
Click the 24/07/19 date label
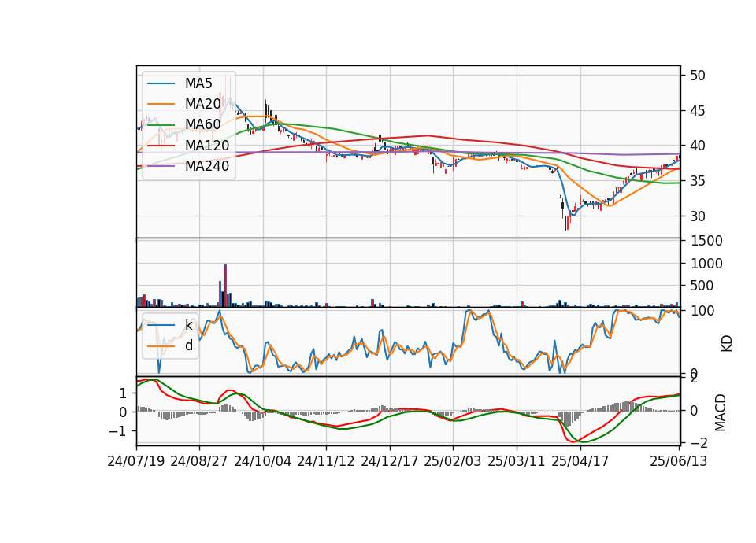(x=136, y=461)
